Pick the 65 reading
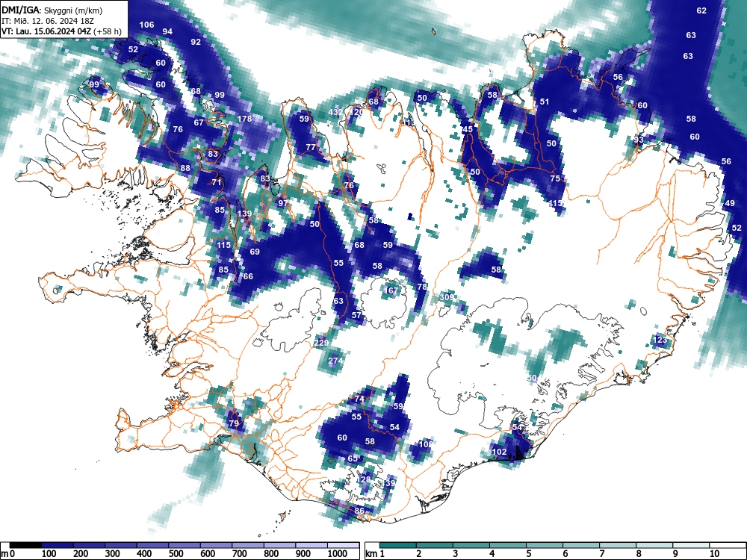This screenshot has width=747, height=560. [353, 458]
